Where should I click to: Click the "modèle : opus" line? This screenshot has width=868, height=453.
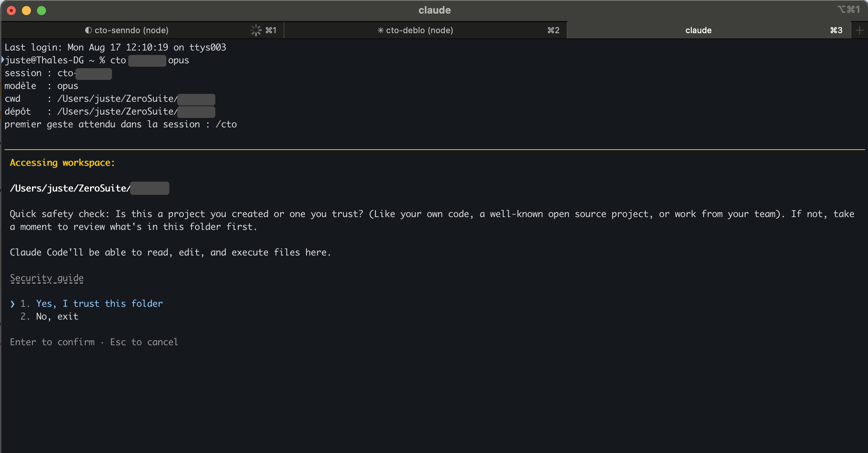[x=41, y=86]
